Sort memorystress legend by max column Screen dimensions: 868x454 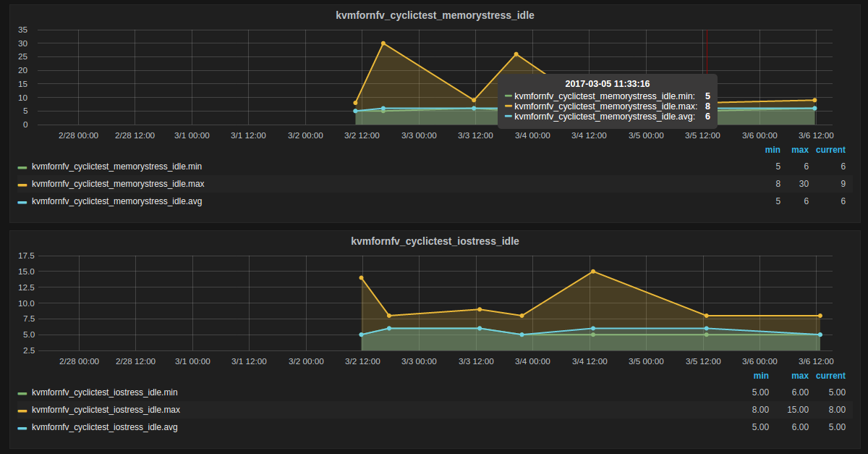[800, 150]
